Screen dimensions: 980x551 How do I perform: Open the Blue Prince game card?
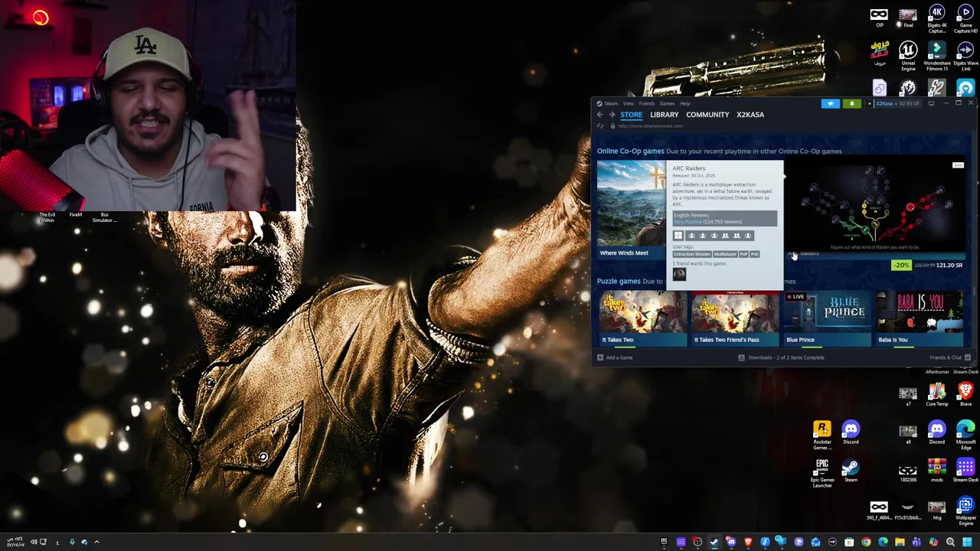click(x=827, y=318)
